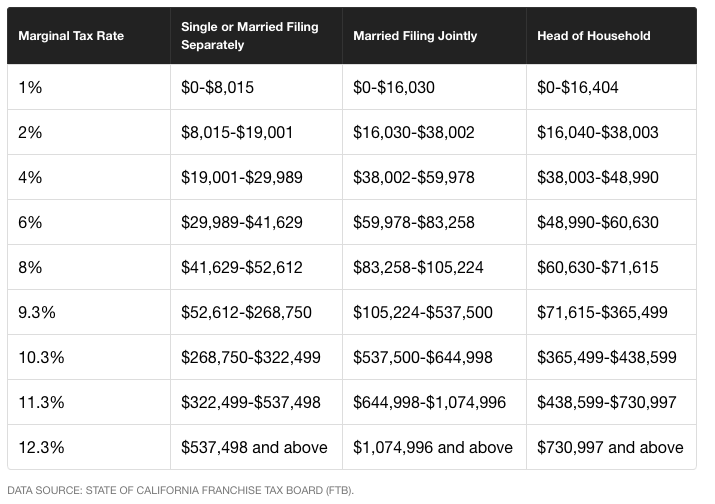
Task: Select the Head of Household column header
Action: 594,36
